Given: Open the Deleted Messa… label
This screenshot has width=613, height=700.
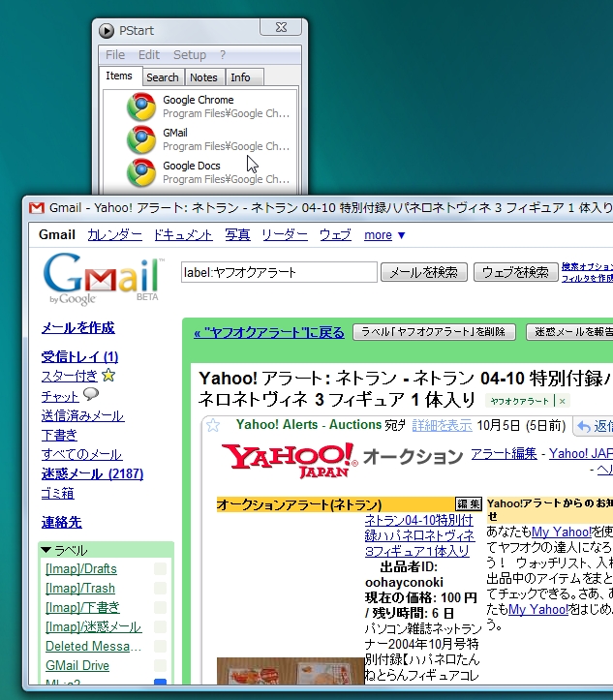Looking at the screenshot, I should click(x=93, y=646).
